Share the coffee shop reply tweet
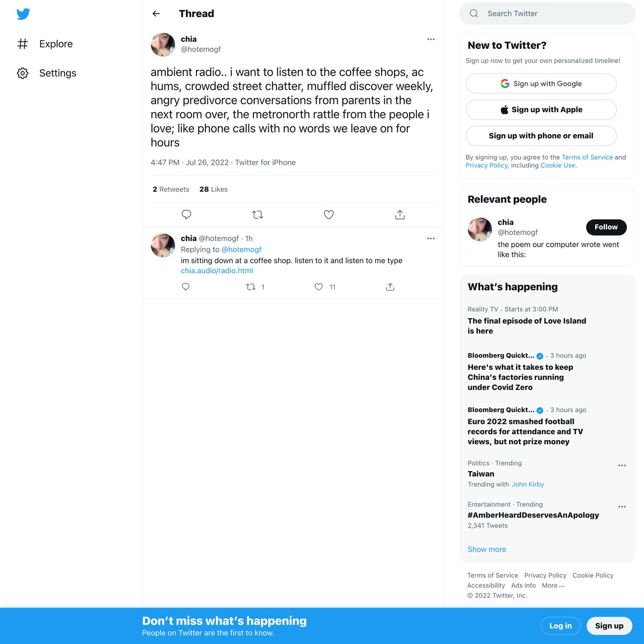The image size is (644, 644). pos(390,287)
